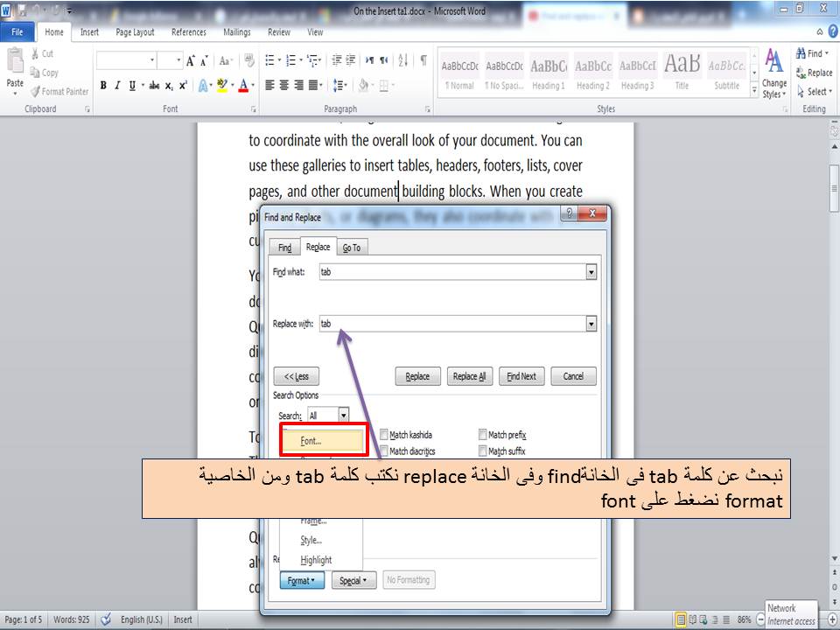Enable Match diacritics checkbox
Image resolution: width=840 pixels, height=630 pixels.
[383, 451]
